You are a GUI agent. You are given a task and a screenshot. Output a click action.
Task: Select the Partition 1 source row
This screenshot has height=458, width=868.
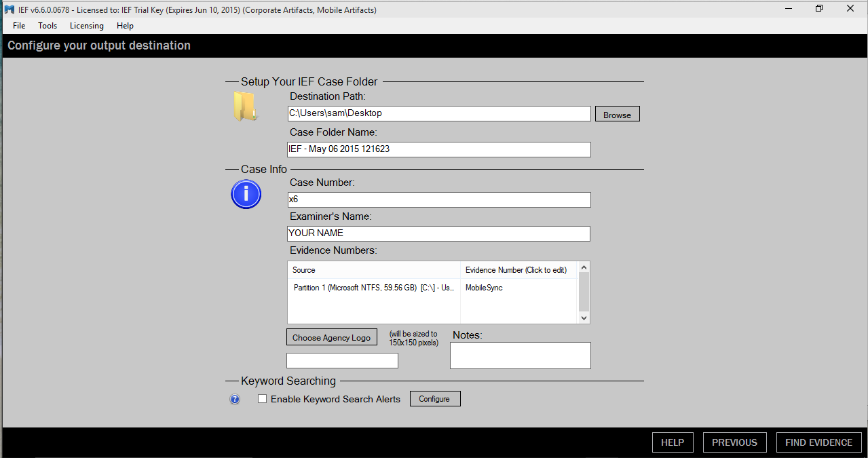tap(374, 288)
